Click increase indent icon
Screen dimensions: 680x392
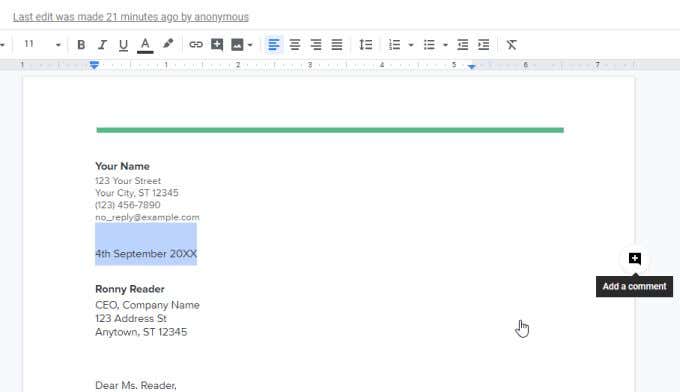484,44
